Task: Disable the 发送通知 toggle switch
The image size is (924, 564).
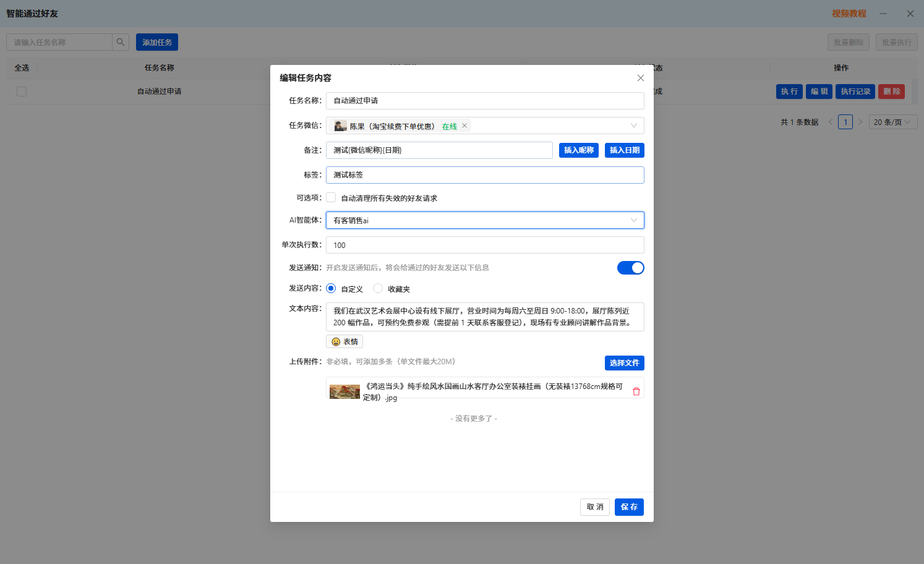Action: (x=630, y=267)
